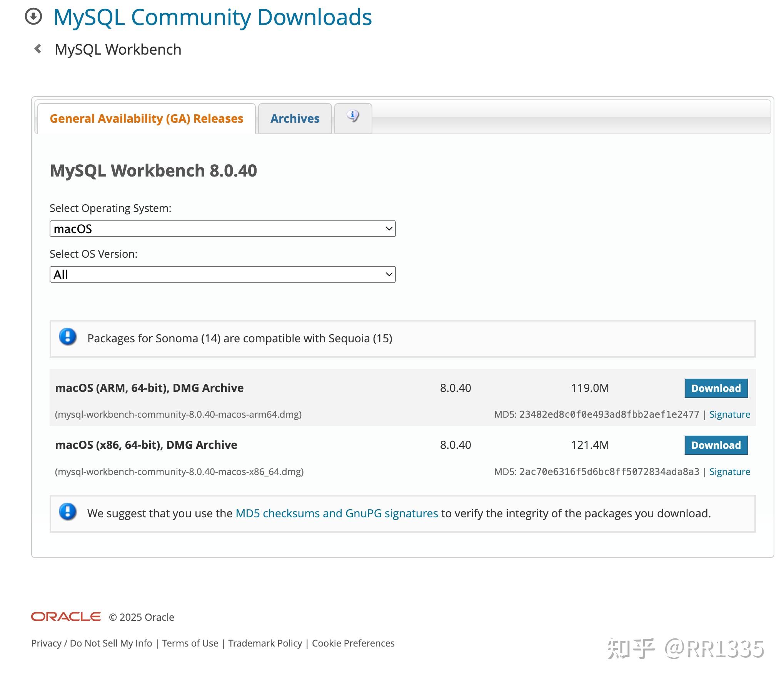Download the macOS ARM 64-bit DMG
Viewport: 784px width, 680px height.
pyautogui.click(x=716, y=388)
